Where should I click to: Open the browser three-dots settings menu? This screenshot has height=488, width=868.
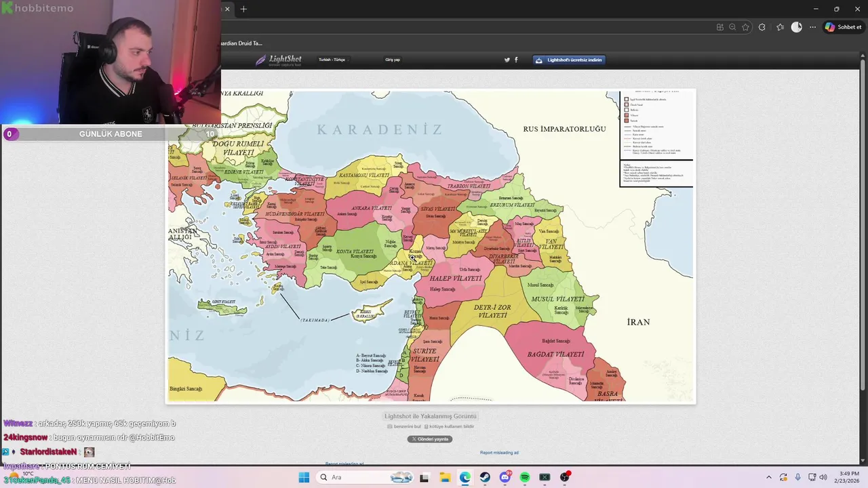812,27
